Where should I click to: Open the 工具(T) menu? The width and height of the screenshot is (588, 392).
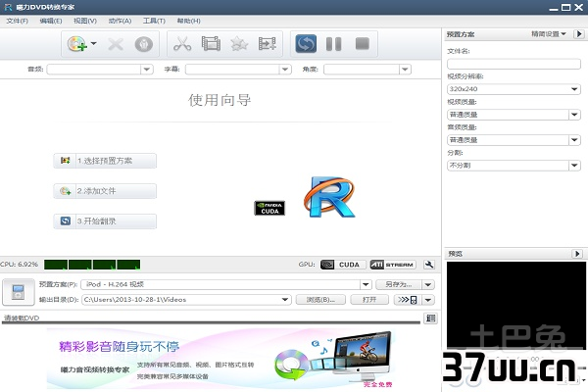pyautogui.click(x=154, y=21)
